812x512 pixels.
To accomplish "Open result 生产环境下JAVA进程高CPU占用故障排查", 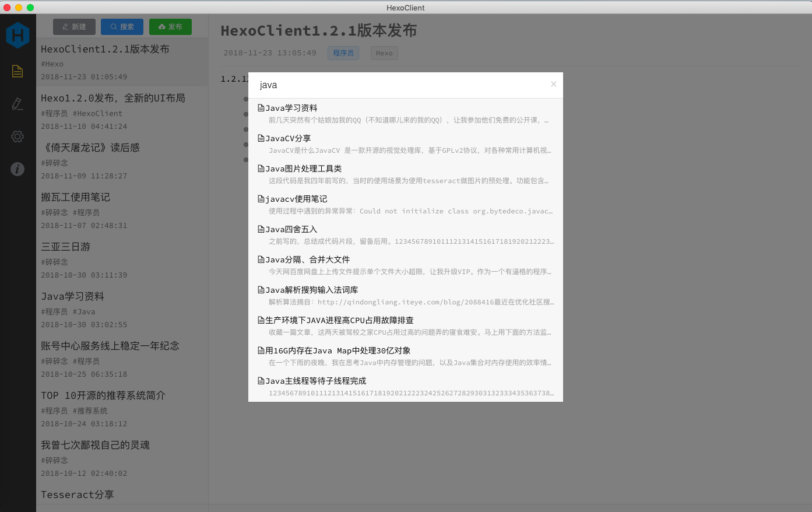I will [x=406, y=326].
